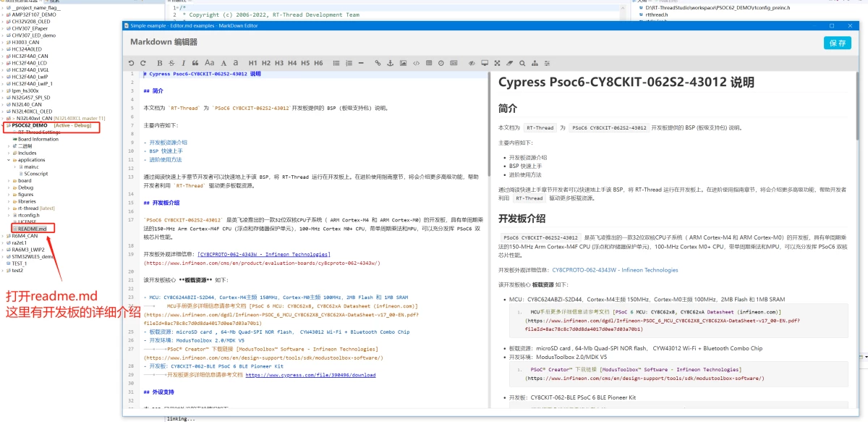Image resolution: width=868 pixels, height=422 pixels.
Task: Open full HTML preview with the monitor icon
Action: point(485,63)
